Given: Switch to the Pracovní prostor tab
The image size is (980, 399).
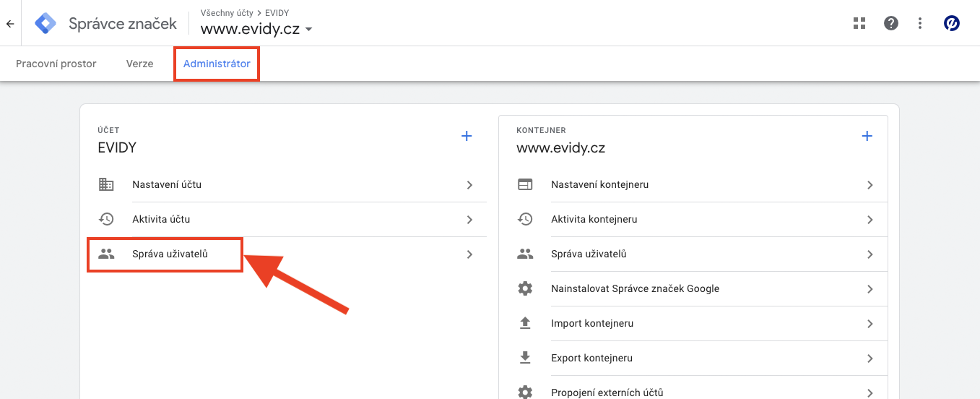Looking at the screenshot, I should coord(56,64).
